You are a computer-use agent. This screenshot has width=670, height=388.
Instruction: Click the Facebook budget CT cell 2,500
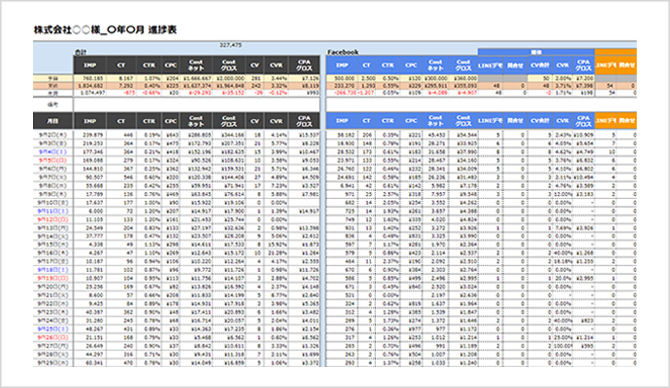click(367, 79)
